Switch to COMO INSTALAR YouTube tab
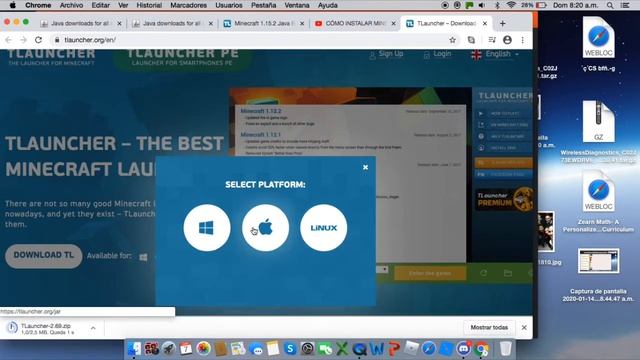 [x=355, y=24]
